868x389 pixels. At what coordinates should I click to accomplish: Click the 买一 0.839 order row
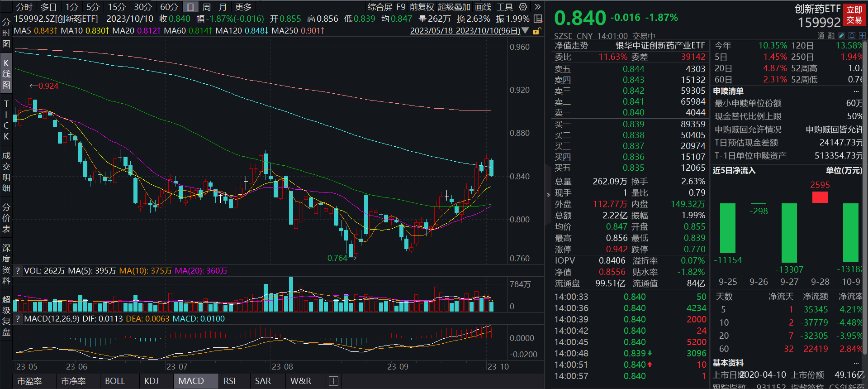[x=630, y=124]
